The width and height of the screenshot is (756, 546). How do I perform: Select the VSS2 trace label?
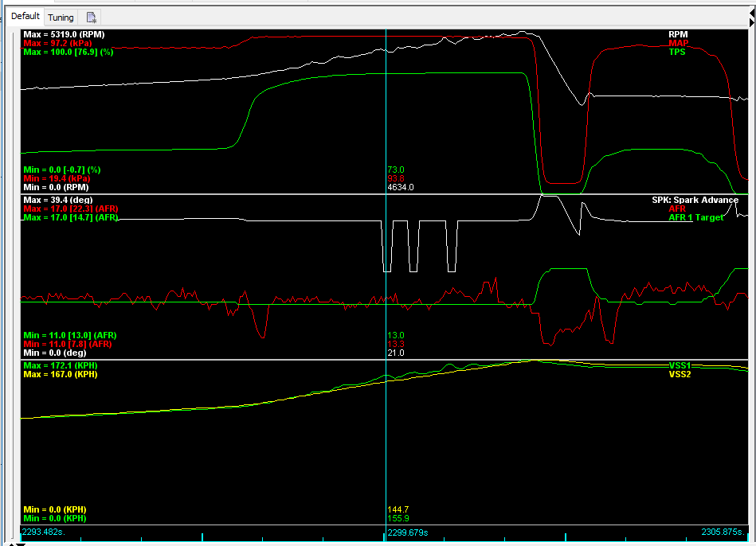(x=680, y=374)
